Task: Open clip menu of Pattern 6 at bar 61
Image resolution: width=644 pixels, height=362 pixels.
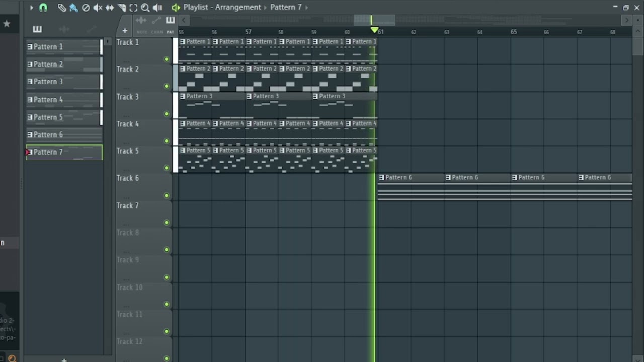Action: tap(381, 177)
